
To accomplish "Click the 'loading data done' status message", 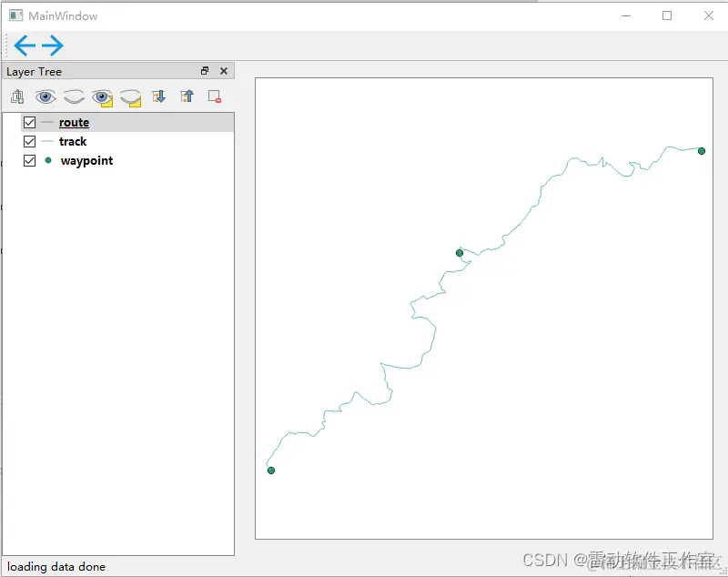I will click(56, 566).
